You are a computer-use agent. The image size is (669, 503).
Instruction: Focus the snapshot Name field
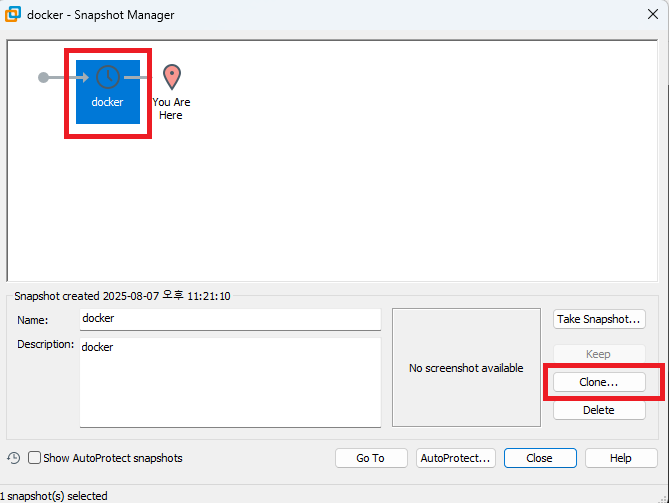tap(230, 319)
